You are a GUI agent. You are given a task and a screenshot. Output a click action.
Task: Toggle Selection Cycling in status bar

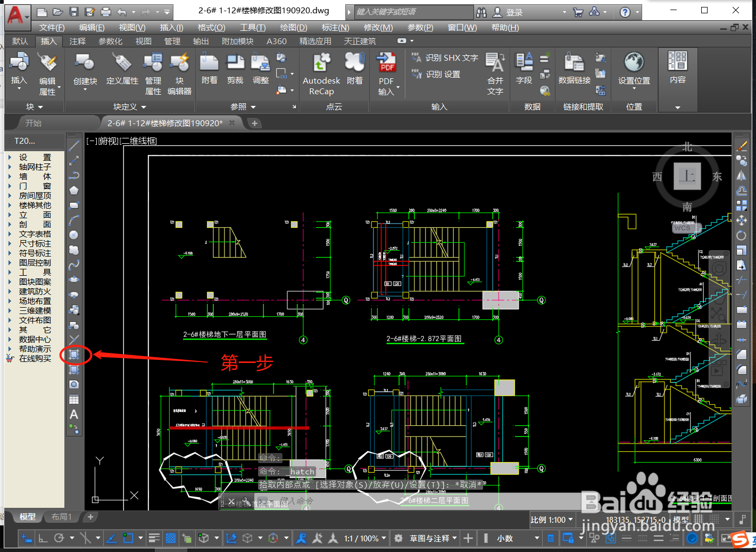click(x=187, y=538)
